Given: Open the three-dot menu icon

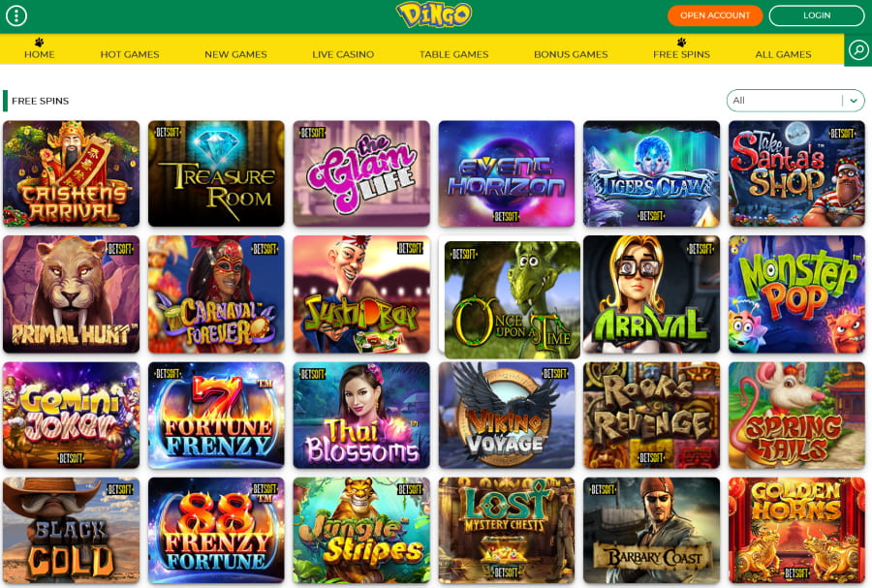Looking at the screenshot, I should tap(16, 15).
